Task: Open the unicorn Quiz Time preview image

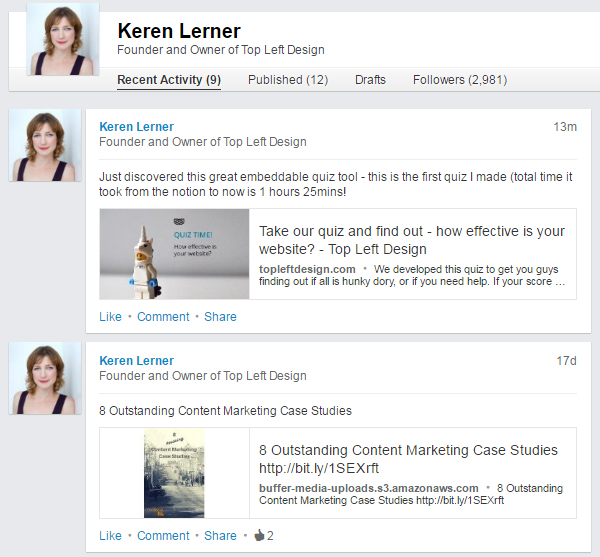Action: point(174,254)
